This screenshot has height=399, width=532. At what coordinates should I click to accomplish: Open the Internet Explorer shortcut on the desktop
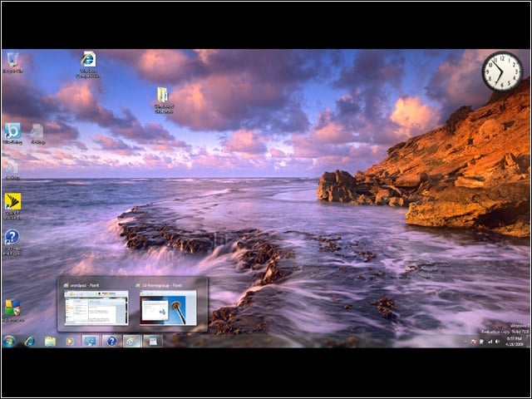(88, 65)
